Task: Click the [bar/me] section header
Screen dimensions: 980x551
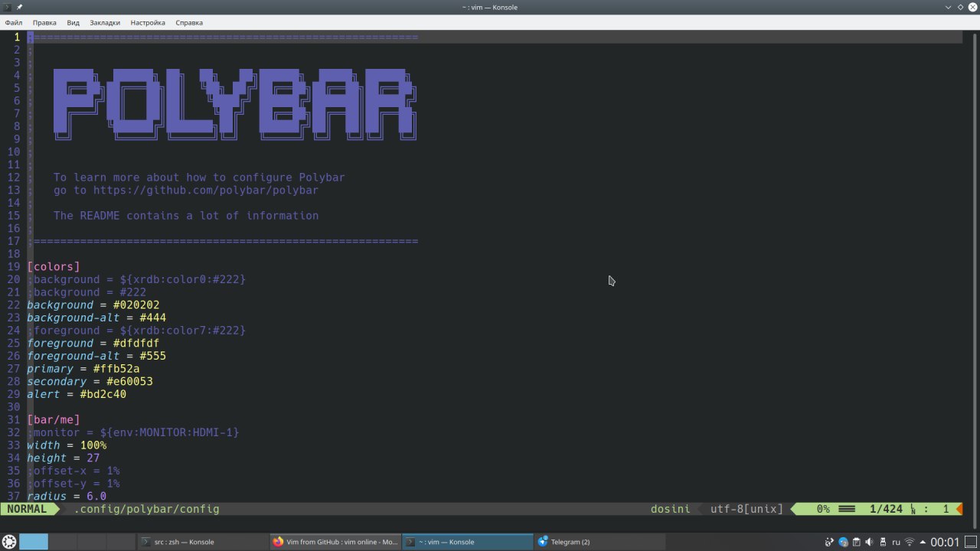Action: (54, 419)
